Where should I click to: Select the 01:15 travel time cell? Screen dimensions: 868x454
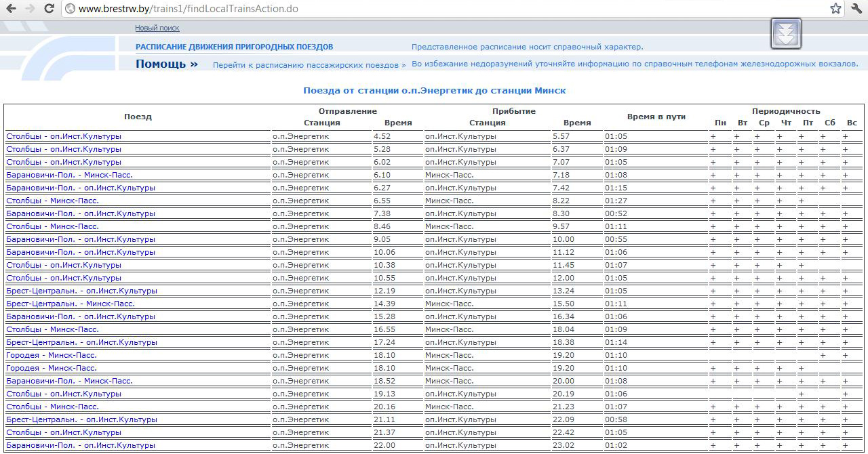[x=656, y=188]
